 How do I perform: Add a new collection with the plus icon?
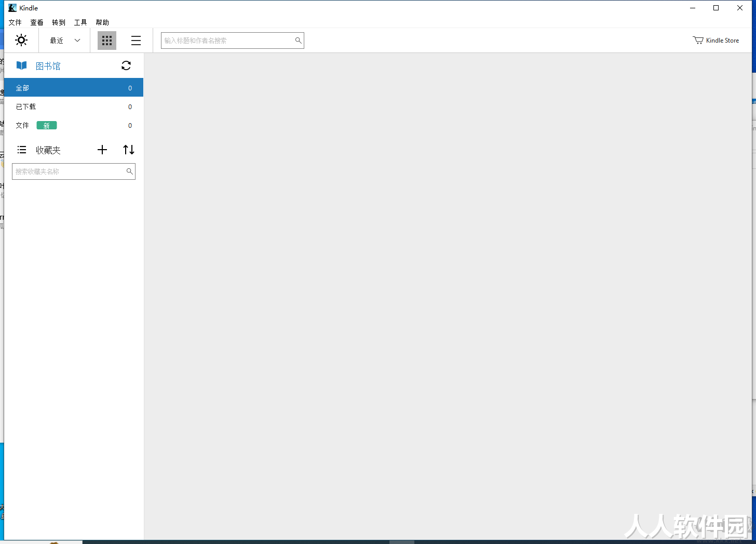coord(102,150)
